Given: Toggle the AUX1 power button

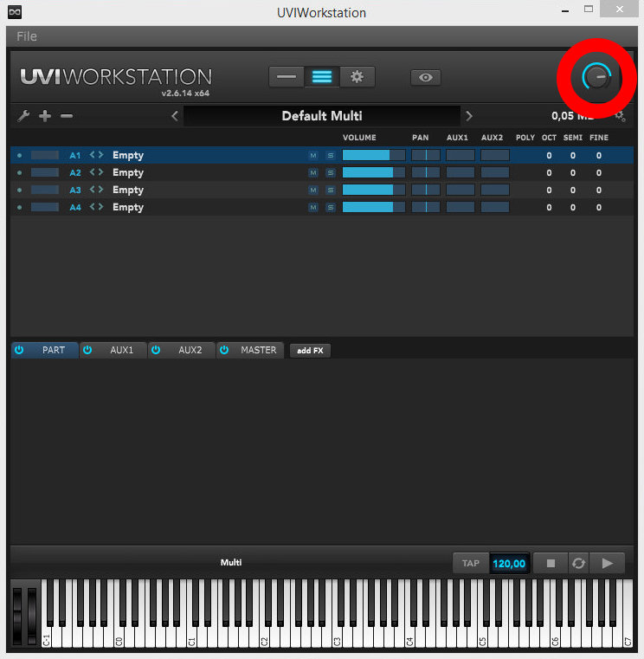Looking at the screenshot, I should coord(87,350).
